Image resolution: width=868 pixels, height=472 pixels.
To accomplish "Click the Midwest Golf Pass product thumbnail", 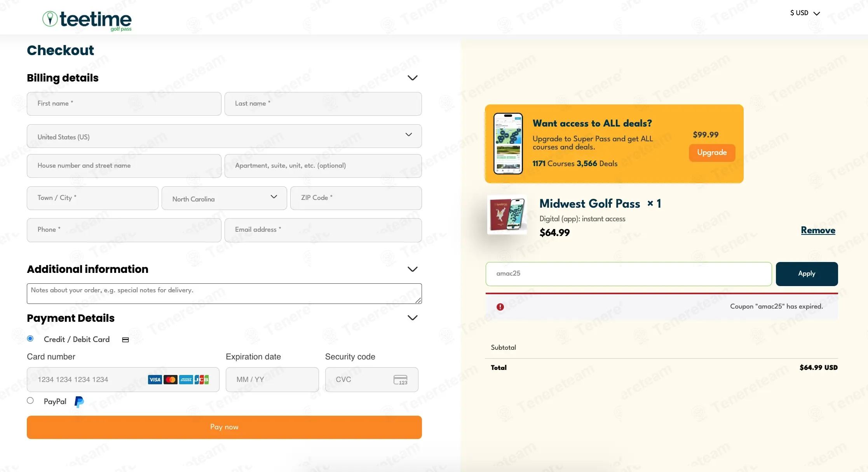I will point(507,215).
